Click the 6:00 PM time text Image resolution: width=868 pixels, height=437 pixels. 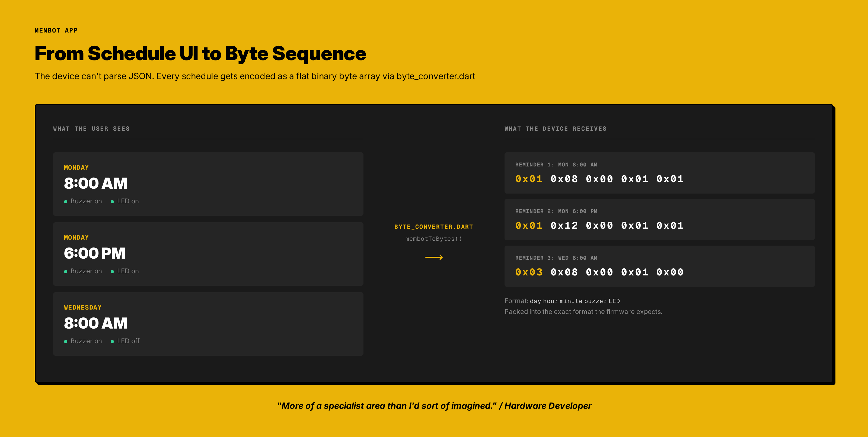point(94,253)
